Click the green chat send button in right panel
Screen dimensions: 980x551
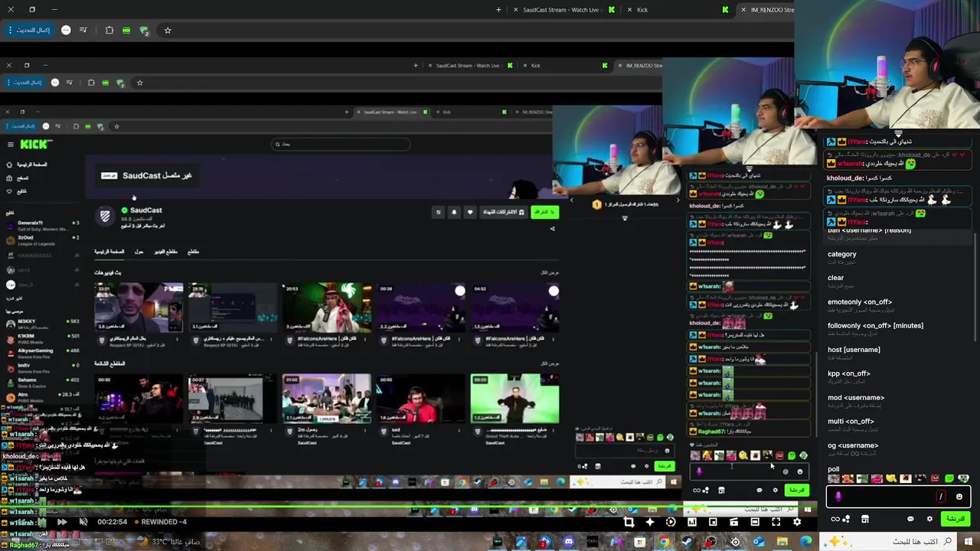pos(955,519)
